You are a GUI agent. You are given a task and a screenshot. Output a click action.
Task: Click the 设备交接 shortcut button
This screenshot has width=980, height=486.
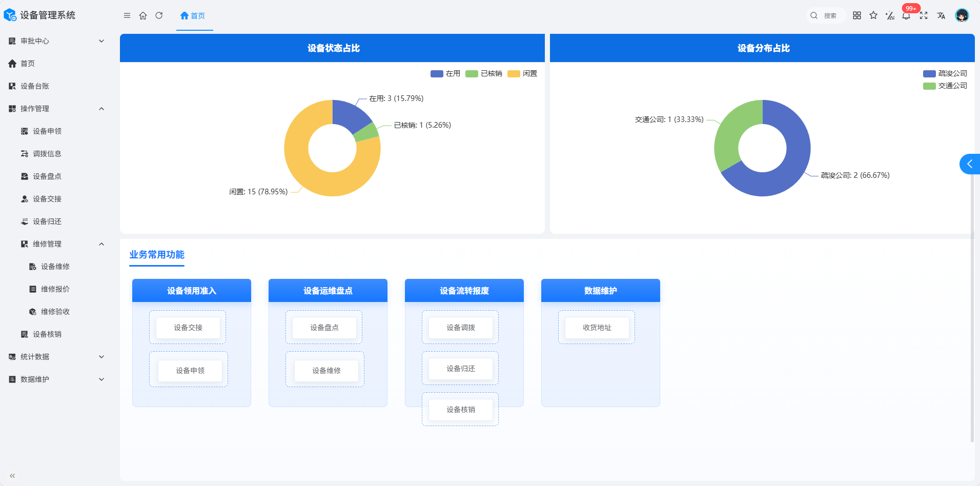[x=188, y=328]
